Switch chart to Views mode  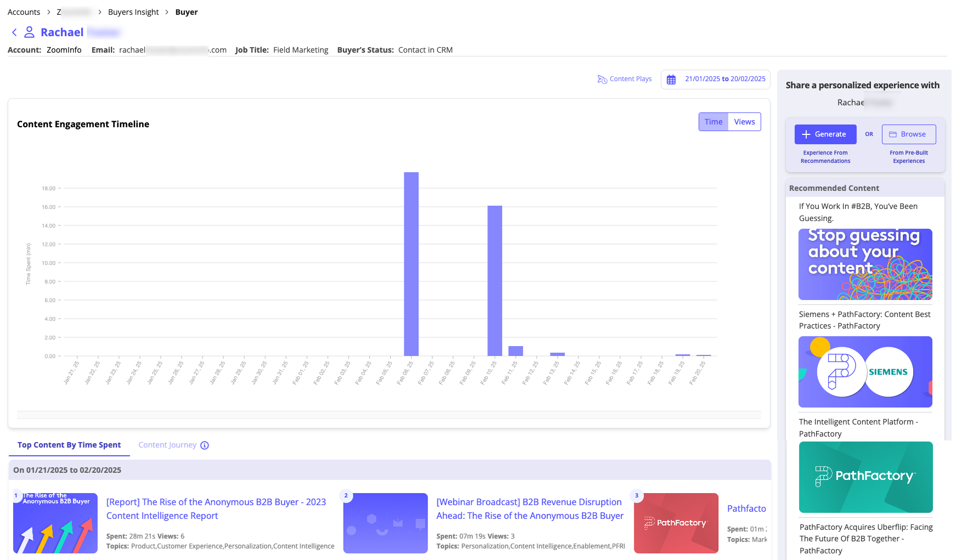click(744, 122)
